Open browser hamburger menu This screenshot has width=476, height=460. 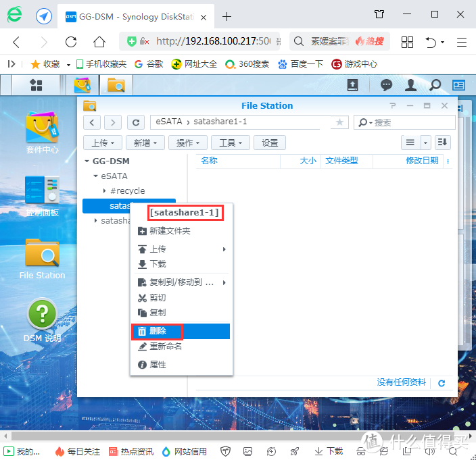(x=461, y=42)
